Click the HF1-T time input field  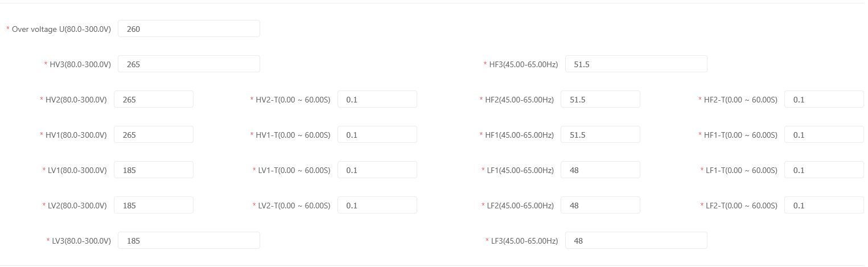point(824,135)
